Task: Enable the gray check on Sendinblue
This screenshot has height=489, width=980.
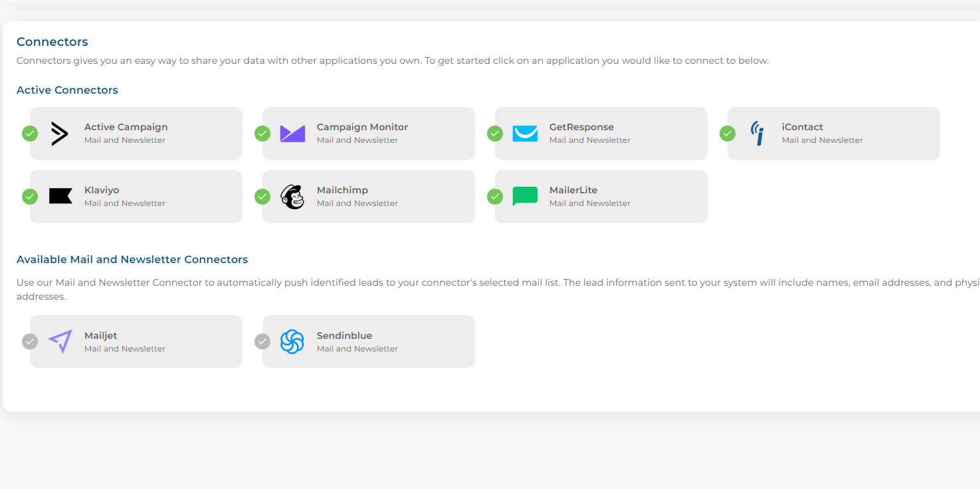Action: point(262,342)
